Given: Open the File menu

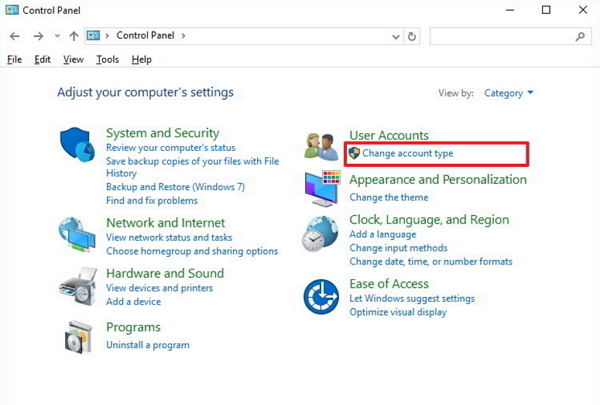Looking at the screenshot, I should pos(15,59).
